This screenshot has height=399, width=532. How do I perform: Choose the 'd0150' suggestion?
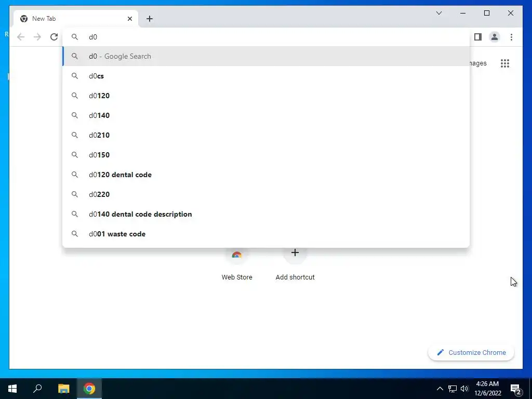[x=267, y=155]
